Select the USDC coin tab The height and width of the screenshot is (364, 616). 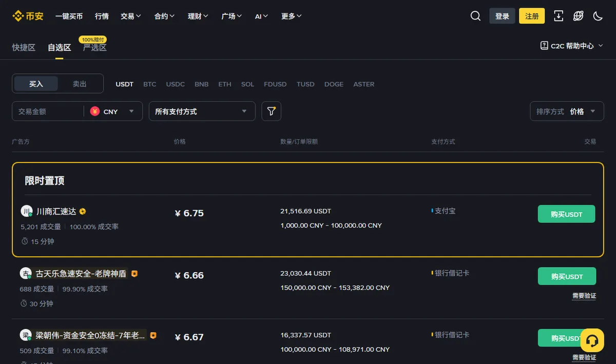[175, 84]
